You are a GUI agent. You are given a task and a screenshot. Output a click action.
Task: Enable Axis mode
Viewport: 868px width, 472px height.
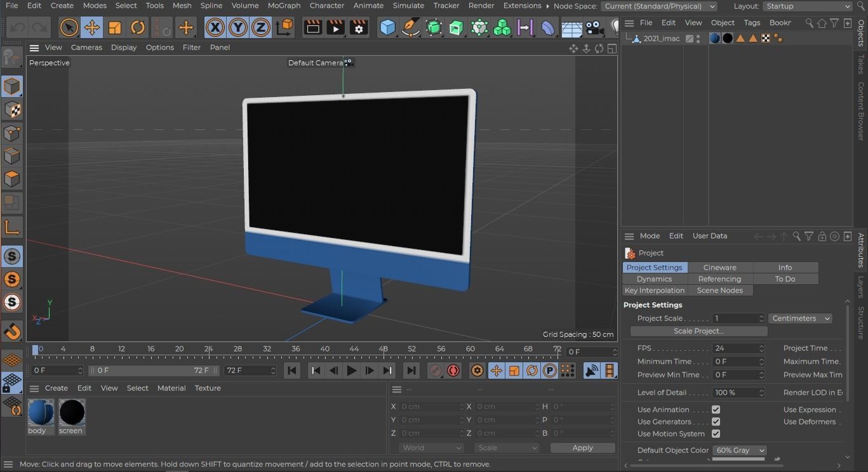point(12,227)
